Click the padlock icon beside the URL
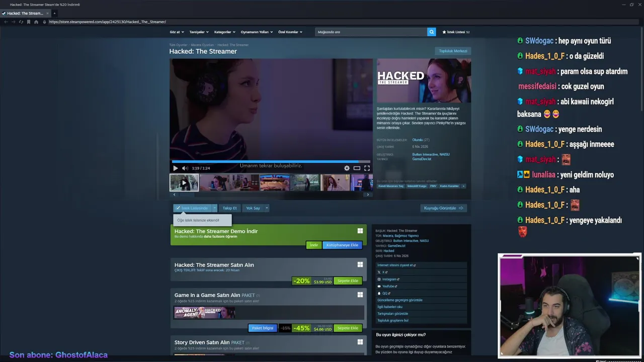The image size is (644, 362). [44, 22]
